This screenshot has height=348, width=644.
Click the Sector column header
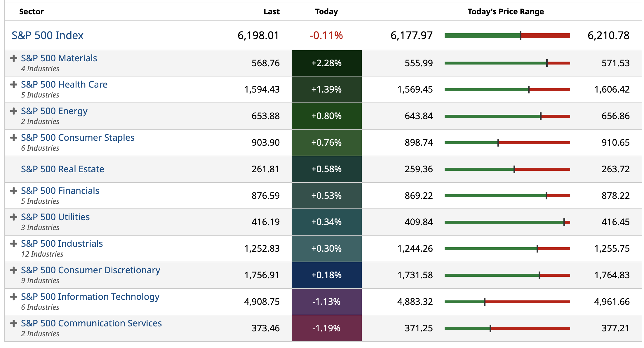32,12
